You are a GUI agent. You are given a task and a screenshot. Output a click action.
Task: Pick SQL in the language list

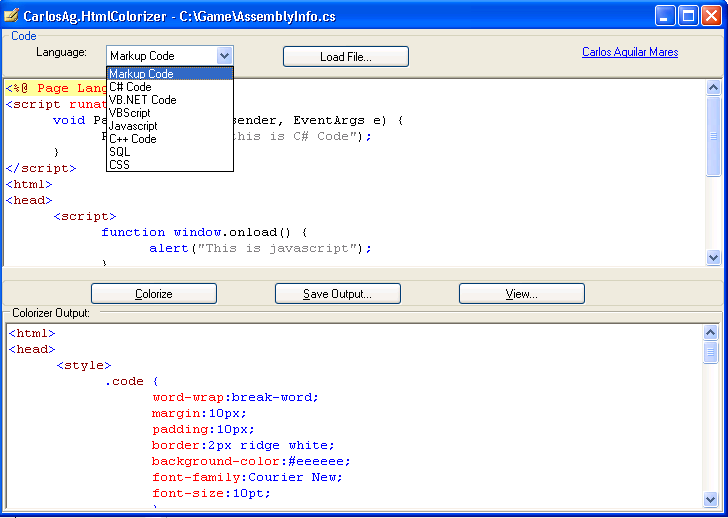click(170, 152)
